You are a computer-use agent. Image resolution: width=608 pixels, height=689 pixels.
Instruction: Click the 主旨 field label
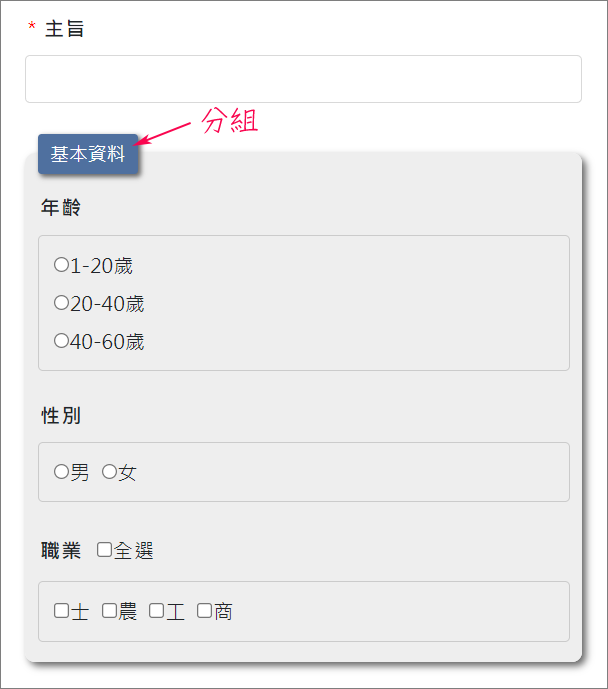[x=64, y=29]
